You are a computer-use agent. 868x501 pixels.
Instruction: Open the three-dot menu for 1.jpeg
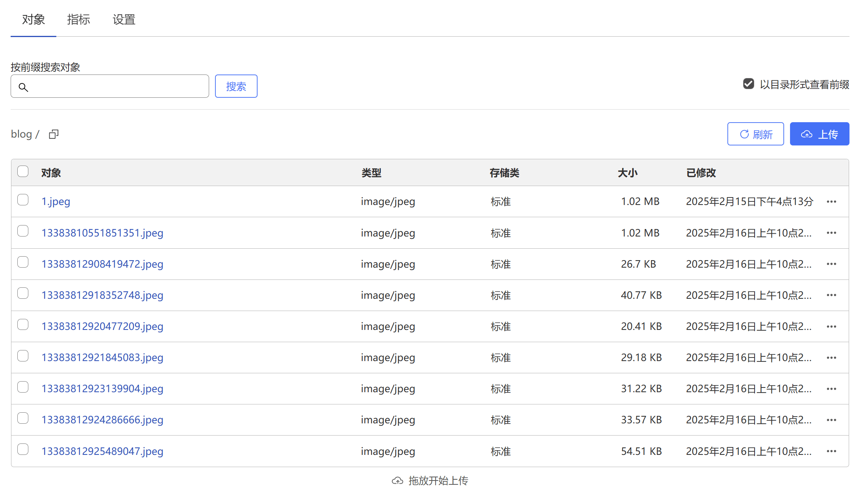click(831, 202)
